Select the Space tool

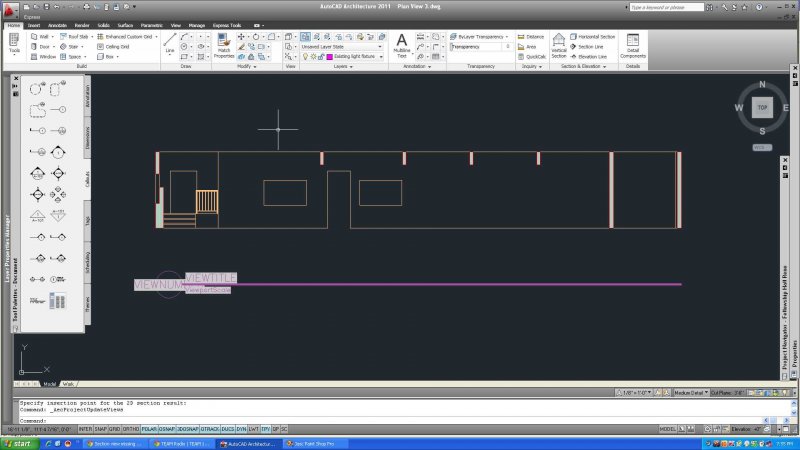click(x=71, y=57)
